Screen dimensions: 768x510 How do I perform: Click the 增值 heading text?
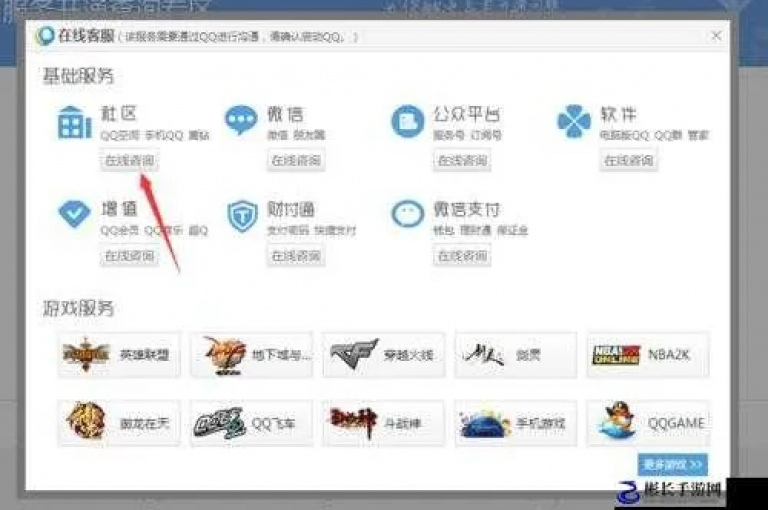click(119, 209)
